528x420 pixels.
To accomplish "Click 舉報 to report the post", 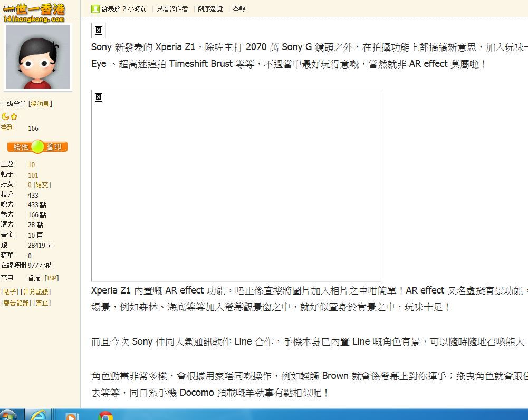I will point(239,8).
